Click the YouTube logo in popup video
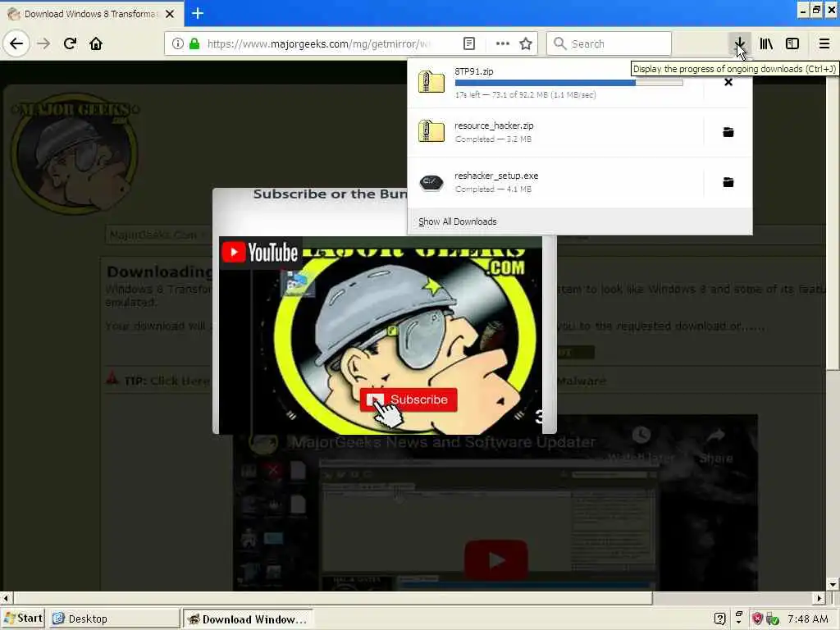The height and width of the screenshot is (630, 840). [260, 252]
